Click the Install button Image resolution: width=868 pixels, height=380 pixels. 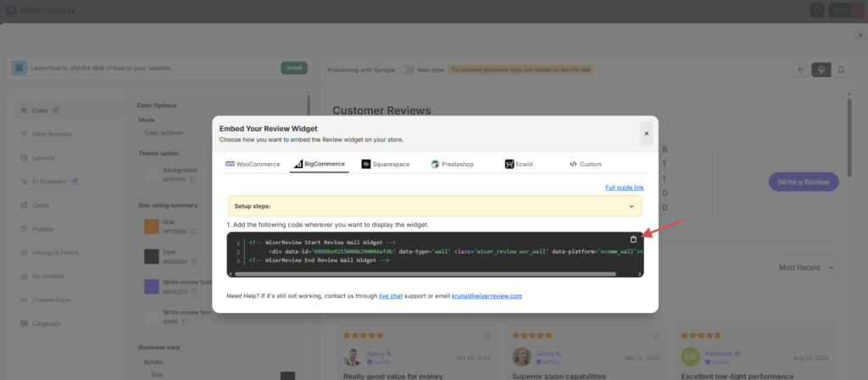pyautogui.click(x=294, y=68)
